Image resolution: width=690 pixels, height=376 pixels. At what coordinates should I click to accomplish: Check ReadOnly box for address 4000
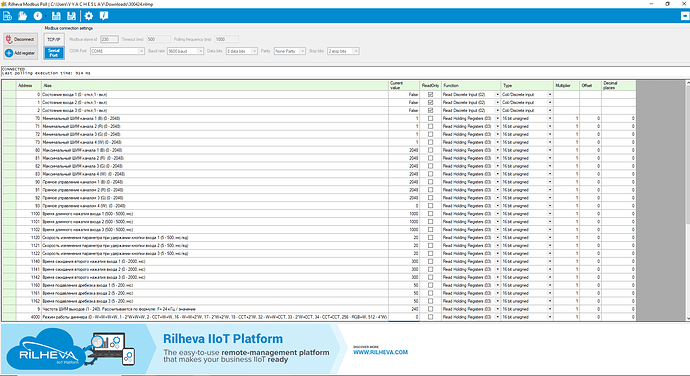pos(430,317)
